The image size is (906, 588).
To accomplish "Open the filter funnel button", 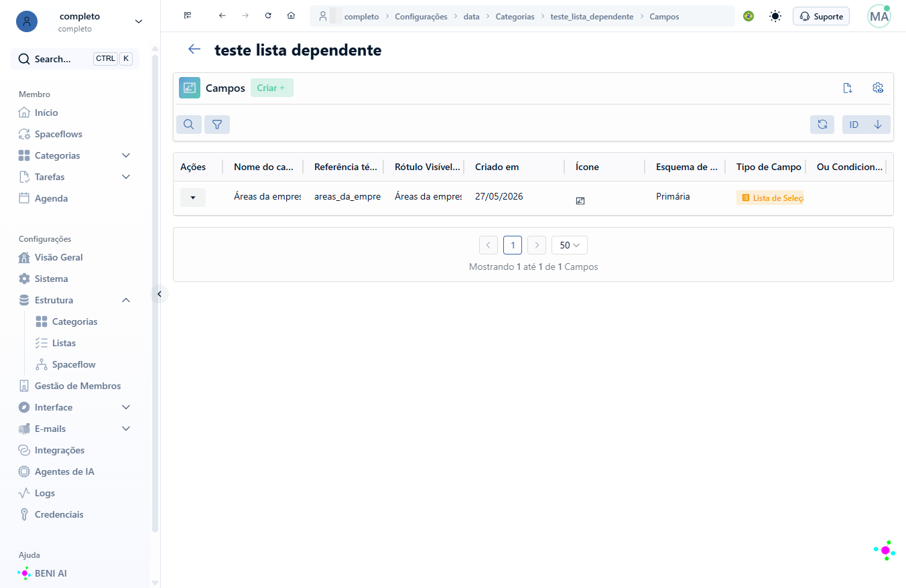I will click(x=217, y=125).
